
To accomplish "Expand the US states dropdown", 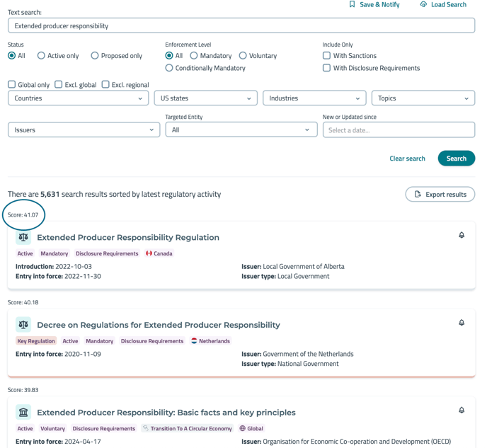I will (205, 98).
